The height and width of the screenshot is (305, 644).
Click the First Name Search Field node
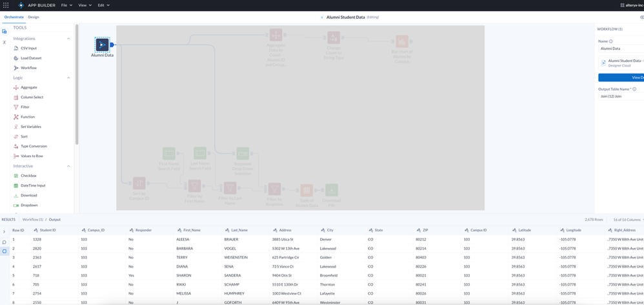[x=169, y=153]
